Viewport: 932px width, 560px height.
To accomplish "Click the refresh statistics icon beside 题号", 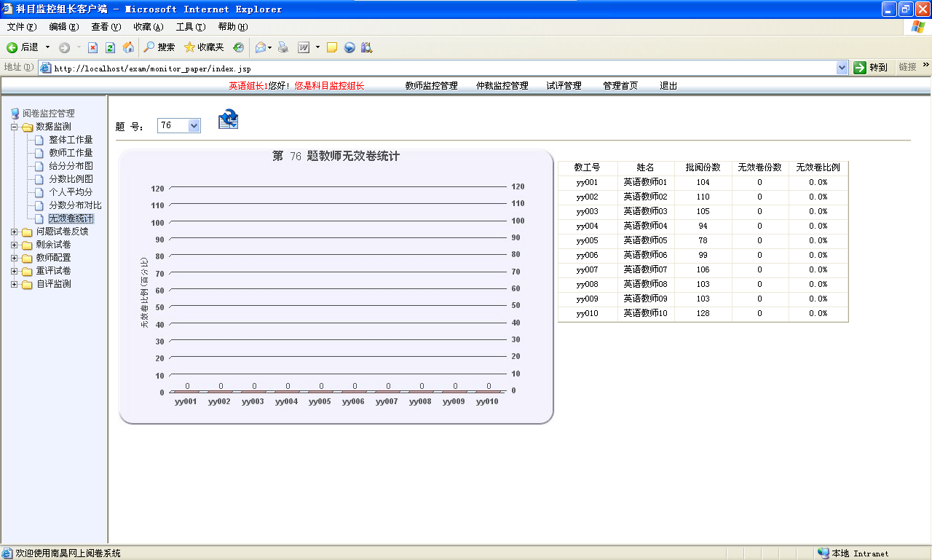I will [229, 119].
